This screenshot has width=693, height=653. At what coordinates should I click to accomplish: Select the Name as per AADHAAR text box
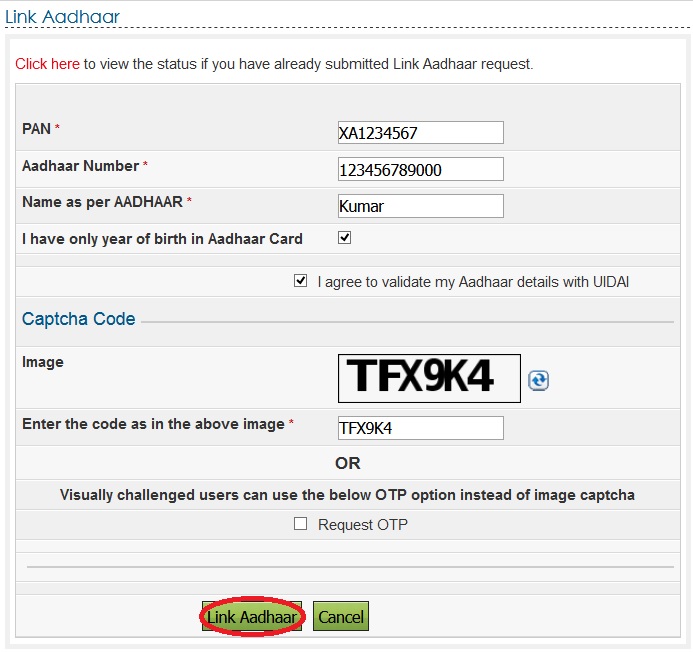coord(420,206)
